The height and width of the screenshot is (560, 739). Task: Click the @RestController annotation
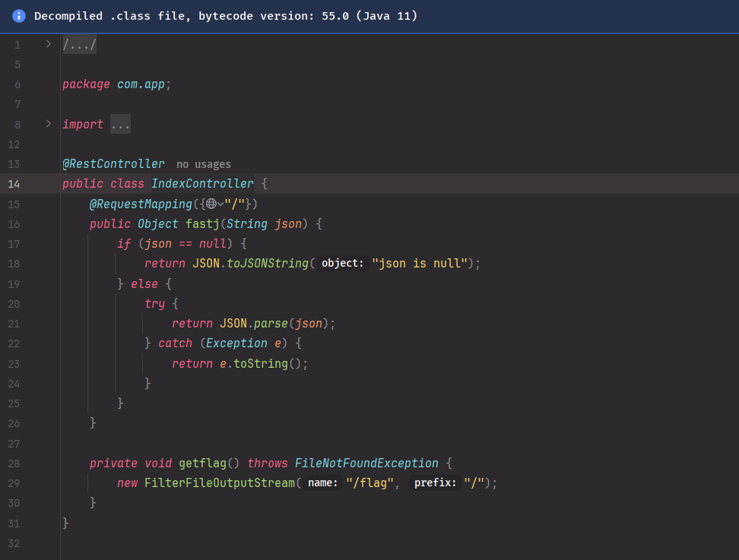114,164
